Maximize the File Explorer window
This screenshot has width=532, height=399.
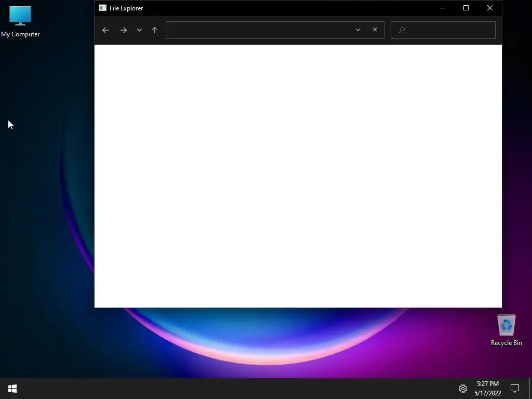point(466,8)
